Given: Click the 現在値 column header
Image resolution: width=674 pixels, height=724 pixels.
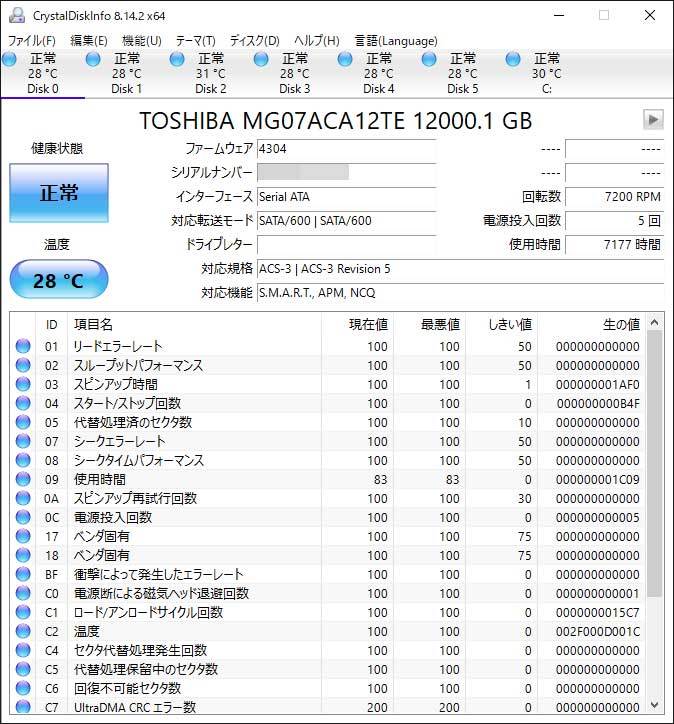Looking at the screenshot, I should point(368,325).
